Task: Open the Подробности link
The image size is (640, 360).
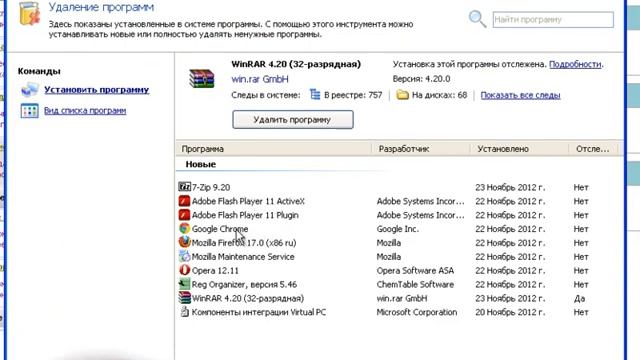Action: 575,64
